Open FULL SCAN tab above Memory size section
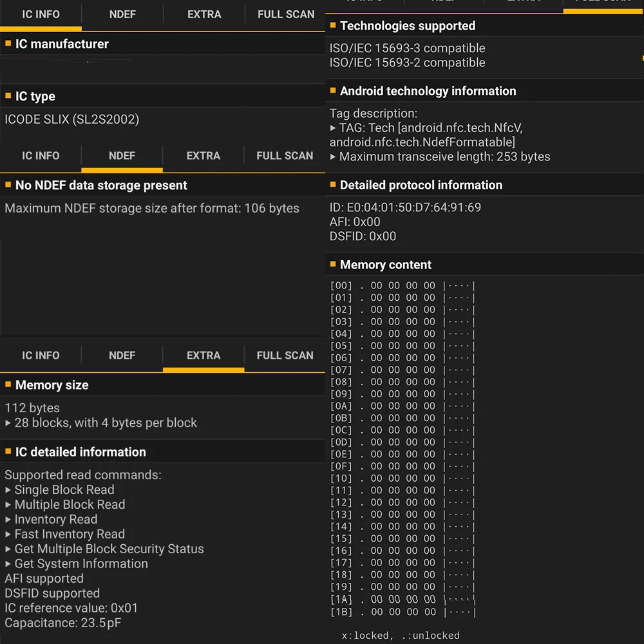This screenshot has width=644, height=644. coord(285,355)
